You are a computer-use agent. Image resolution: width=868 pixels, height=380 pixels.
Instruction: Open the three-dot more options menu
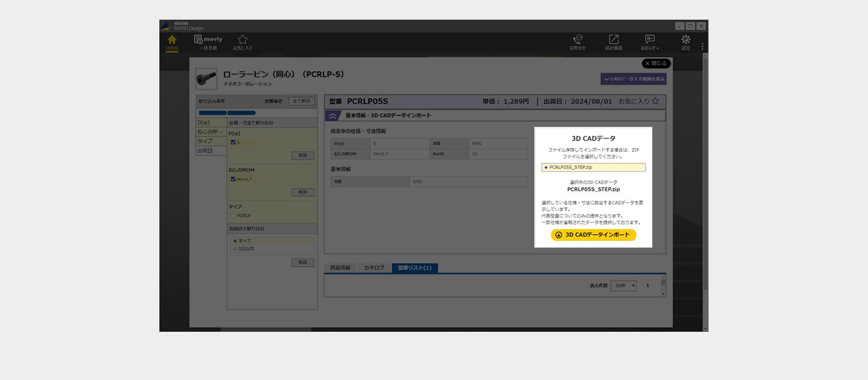[x=703, y=47]
